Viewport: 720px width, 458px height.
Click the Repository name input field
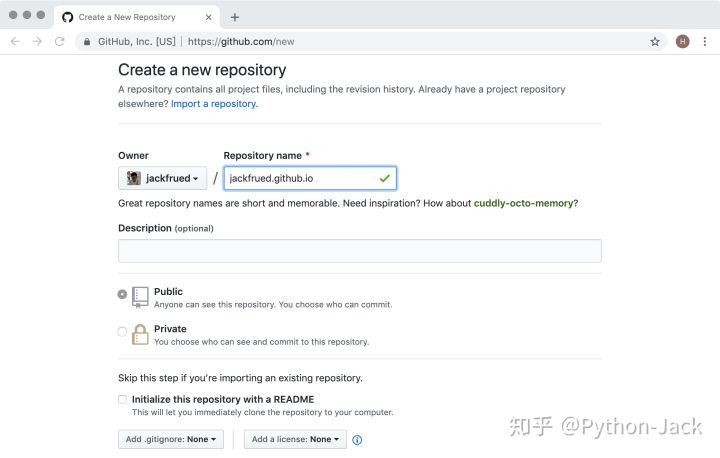coord(300,178)
